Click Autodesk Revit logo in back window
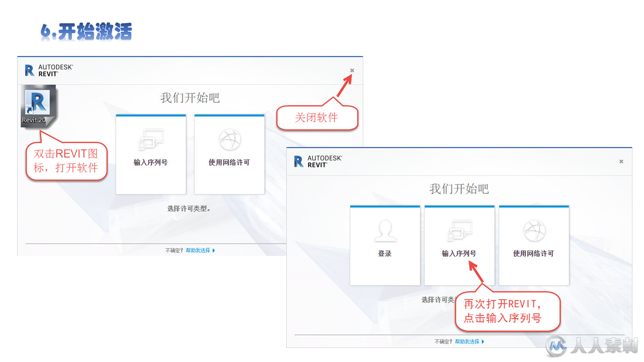 49,70
